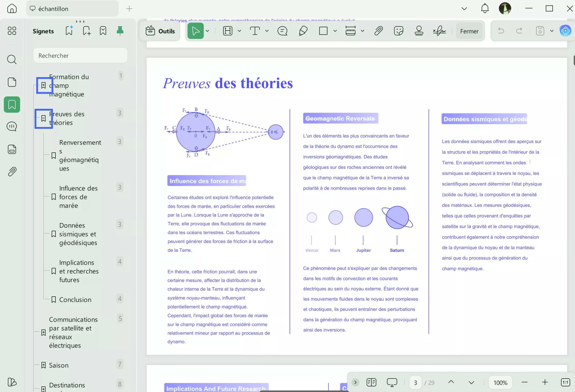This screenshot has width=575, height=392.
Task: Open the search panel in left sidebar
Action: 12,60
